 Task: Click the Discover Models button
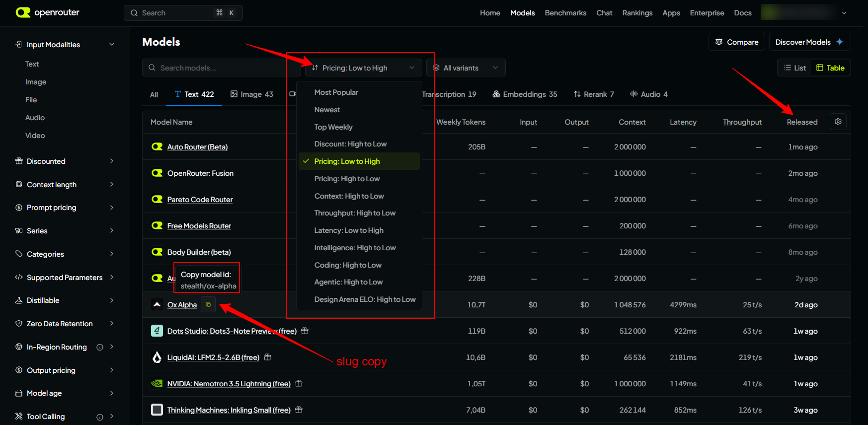810,42
